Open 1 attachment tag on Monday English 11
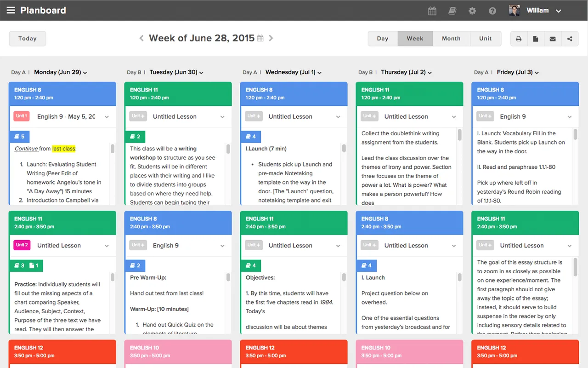Screen dimensions: 588x368 point(34,265)
